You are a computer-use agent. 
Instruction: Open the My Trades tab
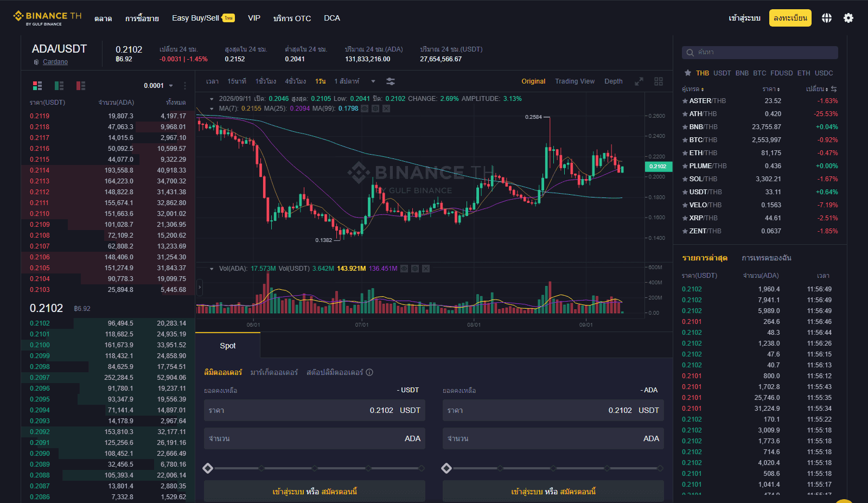point(767,258)
